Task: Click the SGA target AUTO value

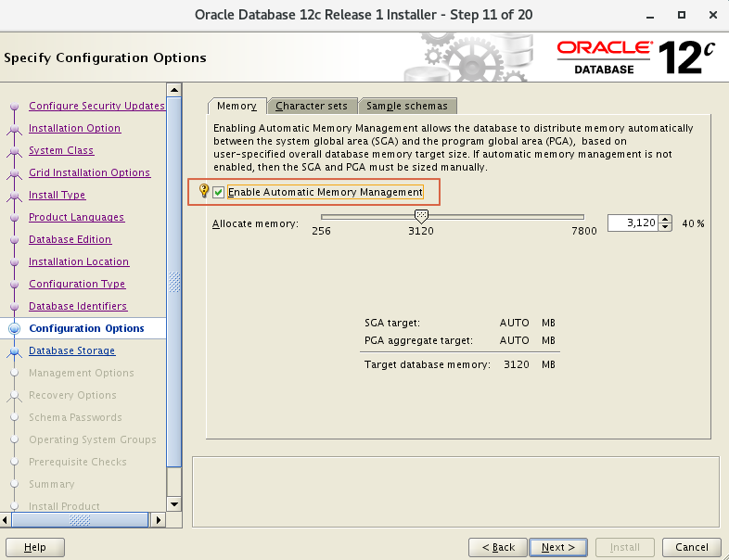Action: pyautogui.click(x=514, y=323)
